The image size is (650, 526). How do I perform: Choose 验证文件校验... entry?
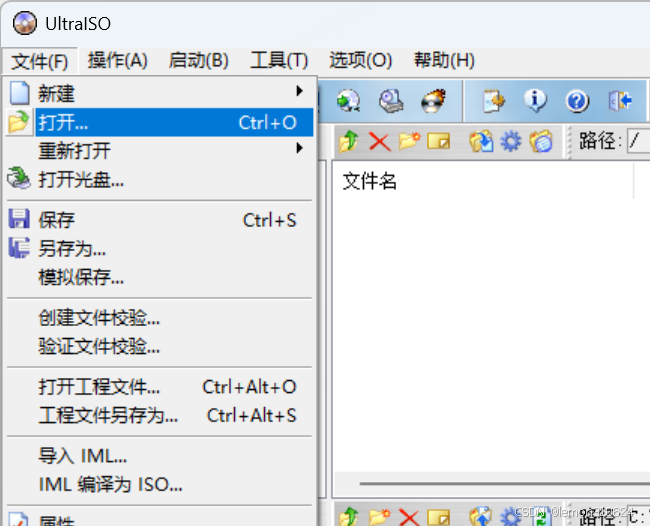pos(160,346)
